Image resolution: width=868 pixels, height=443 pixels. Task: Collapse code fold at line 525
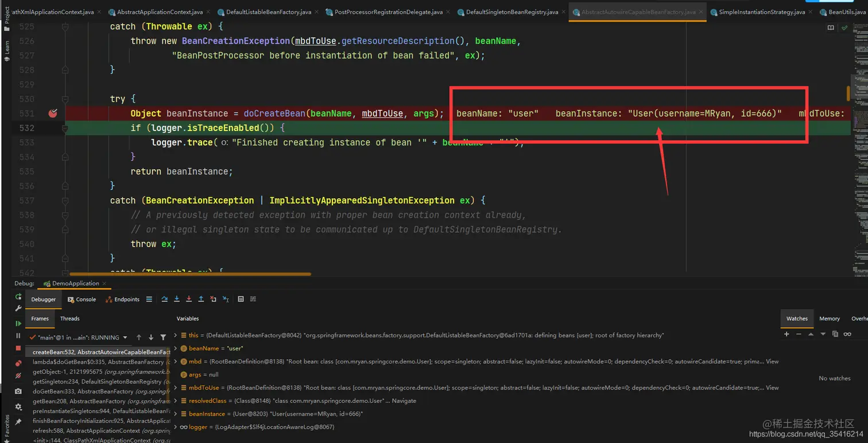(65, 26)
